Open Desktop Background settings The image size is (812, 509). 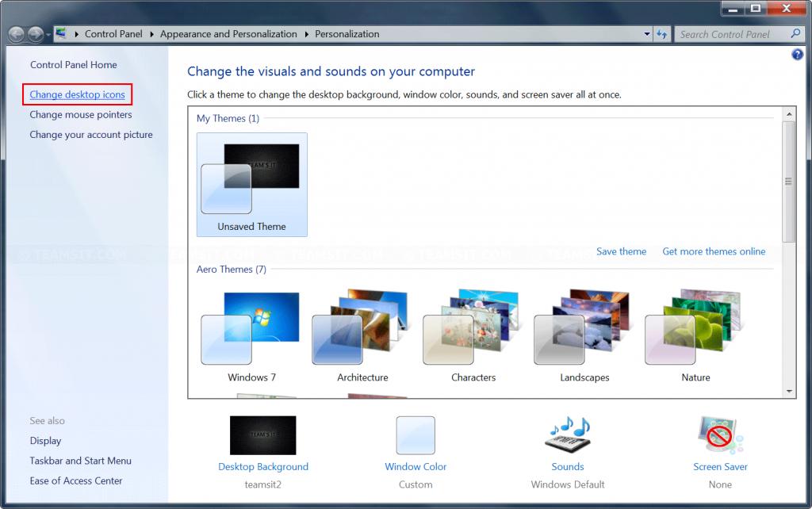pyautogui.click(x=262, y=465)
